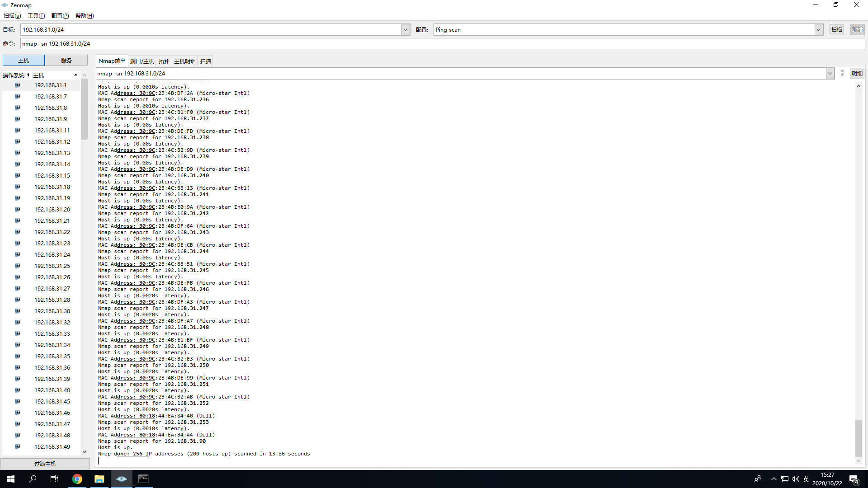Open Chrome from the taskbar
The width and height of the screenshot is (868, 488).
[x=77, y=479]
